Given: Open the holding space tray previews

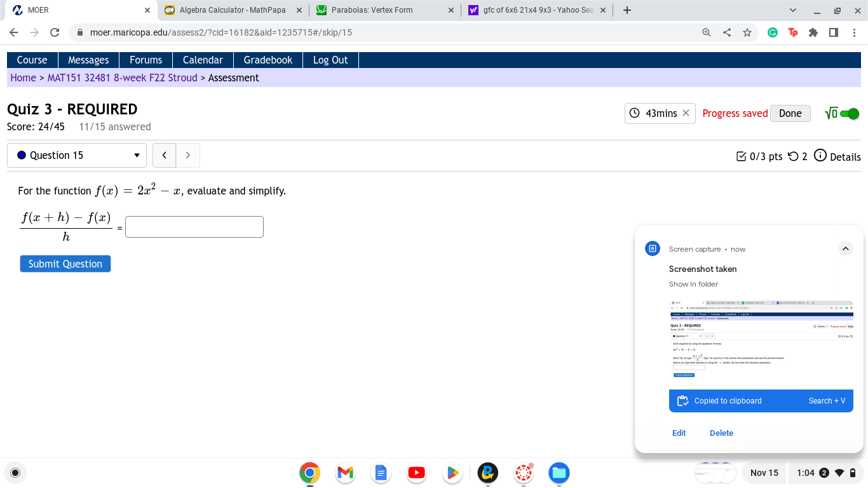Looking at the screenshot, I should click(715, 473).
